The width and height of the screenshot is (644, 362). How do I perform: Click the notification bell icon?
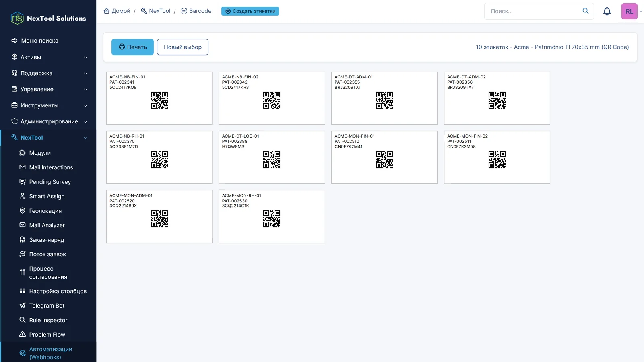607,11
